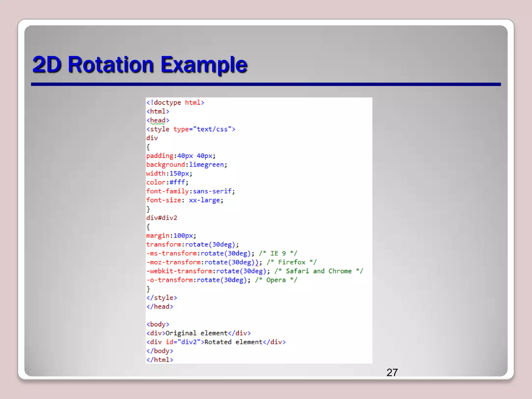Click the 'background:limegreen;' declaration
The image size is (532, 399).
click(x=187, y=165)
